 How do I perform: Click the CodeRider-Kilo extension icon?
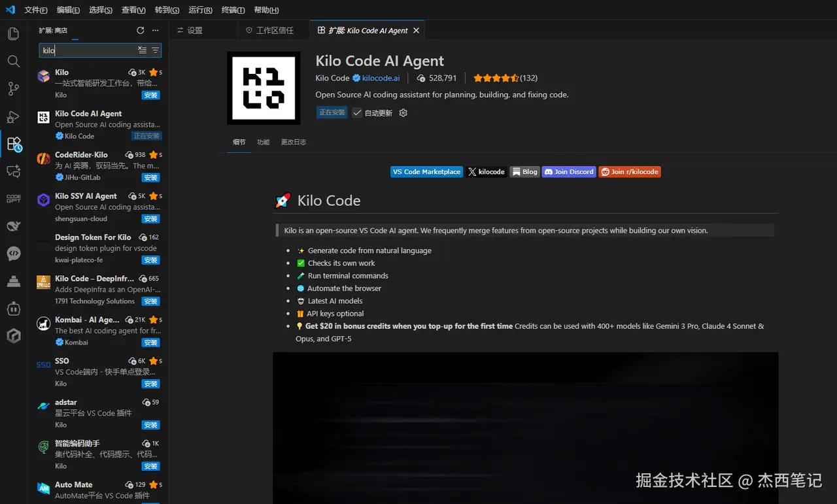pyautogui.click(x=43, y=159)
